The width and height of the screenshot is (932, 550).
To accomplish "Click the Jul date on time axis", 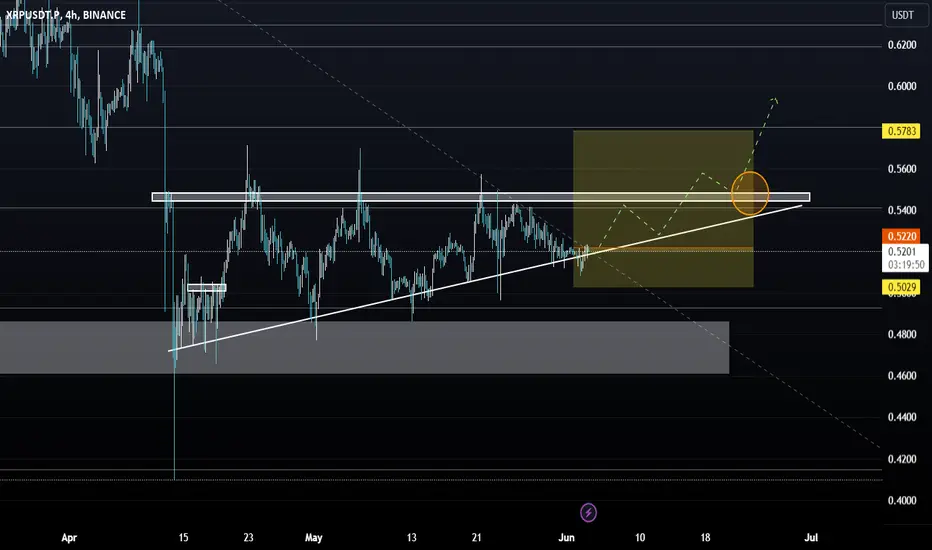I will click(811, 538).
